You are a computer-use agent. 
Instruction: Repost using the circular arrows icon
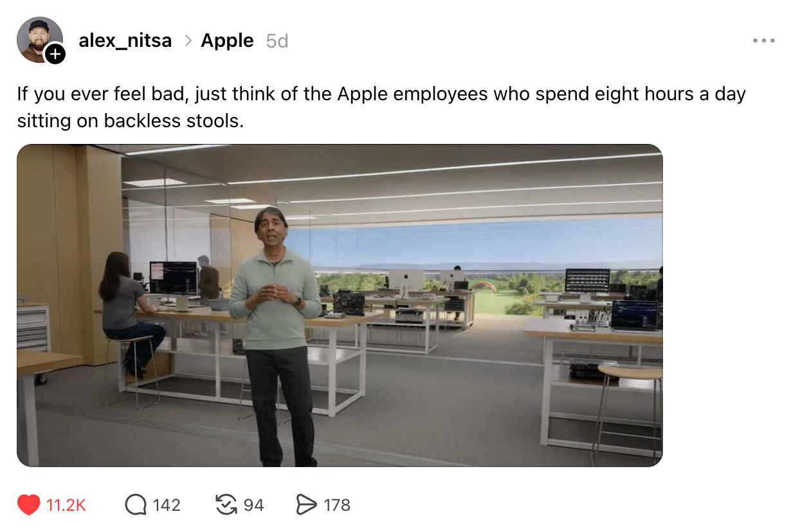pos(226,505)
